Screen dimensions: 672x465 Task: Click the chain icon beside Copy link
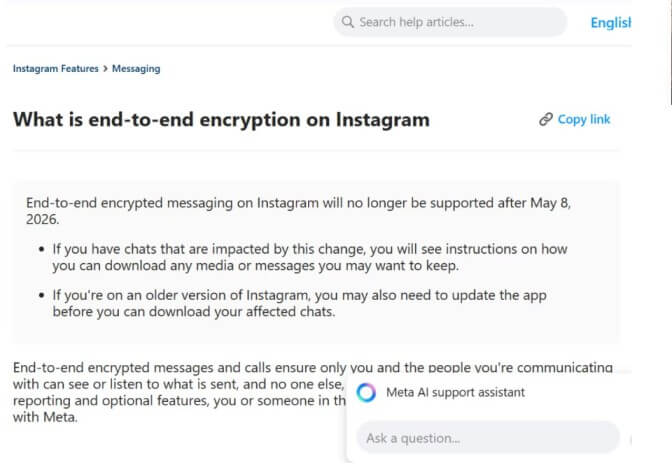point(545,119)
